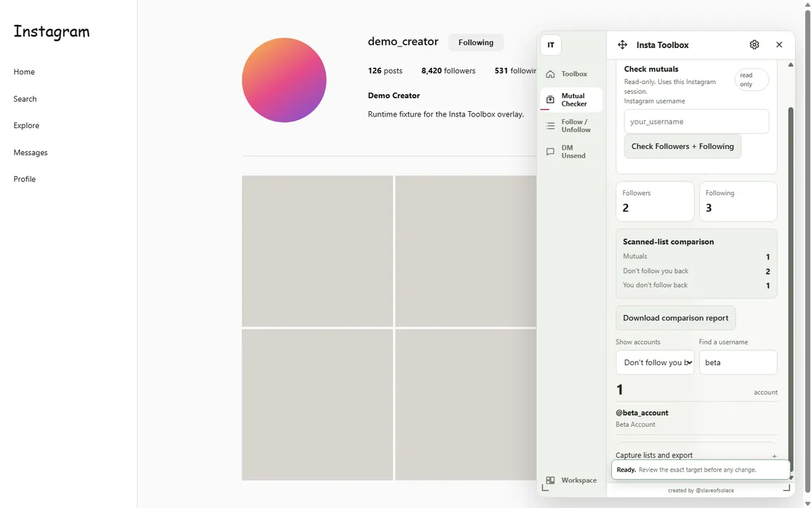
Task: Switch to Mutual Checker tab
Action: pos(571,100)
